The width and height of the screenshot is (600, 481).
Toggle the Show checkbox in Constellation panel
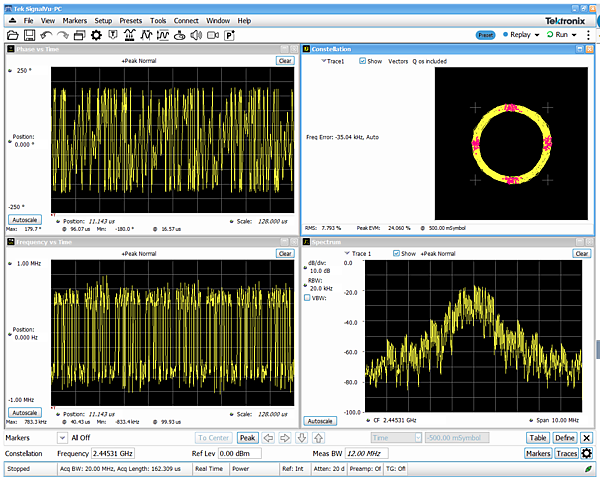tap(361, 61)
